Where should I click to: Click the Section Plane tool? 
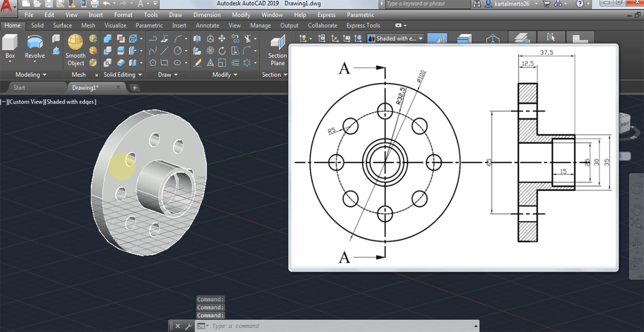click(277, 51)
